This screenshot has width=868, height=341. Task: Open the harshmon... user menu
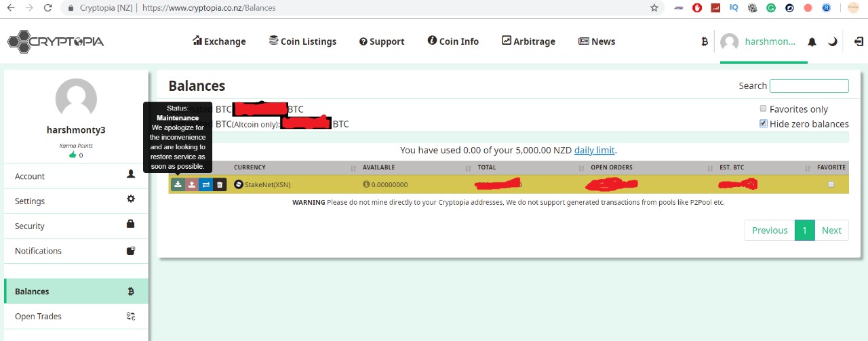tap(770, 41)
